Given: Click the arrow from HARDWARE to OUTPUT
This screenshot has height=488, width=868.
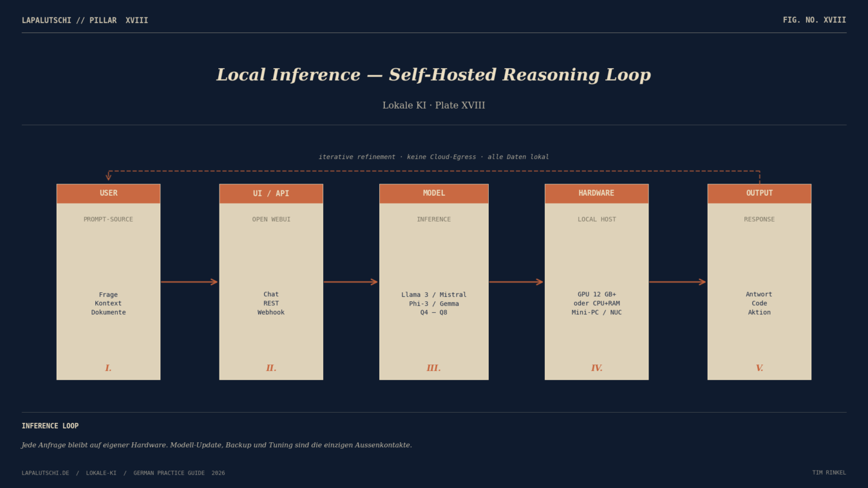Looking at the screenshot, I should point(678,282).
